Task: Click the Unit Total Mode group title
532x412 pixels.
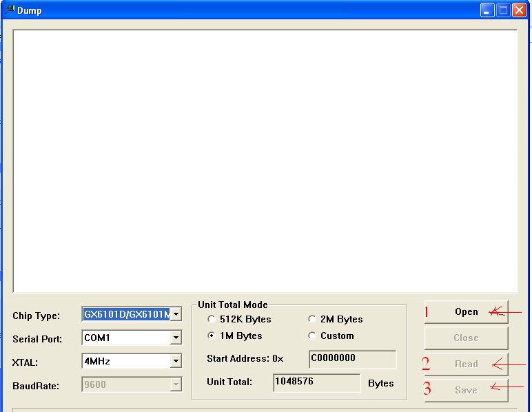Action: click(233, 305)
